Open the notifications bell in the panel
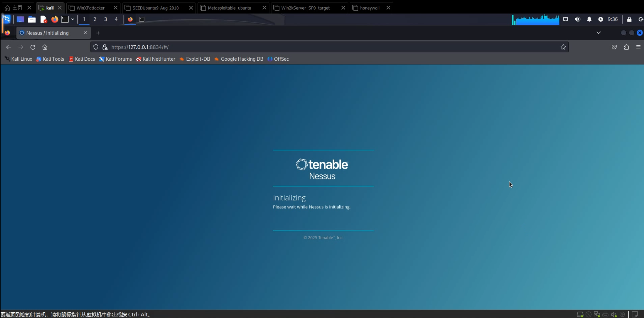This screenshot has width=644, height=318. pos(589,19)
